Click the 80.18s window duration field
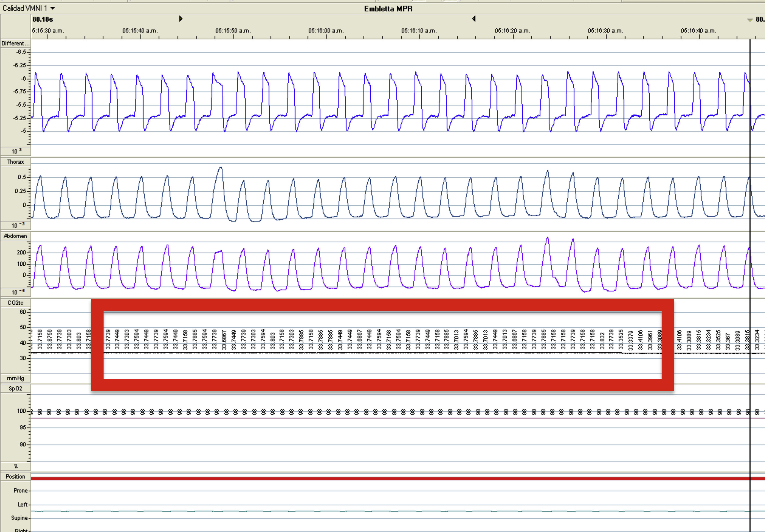Image resolution: width=765 pixels, height=532 pixels. 43,19
